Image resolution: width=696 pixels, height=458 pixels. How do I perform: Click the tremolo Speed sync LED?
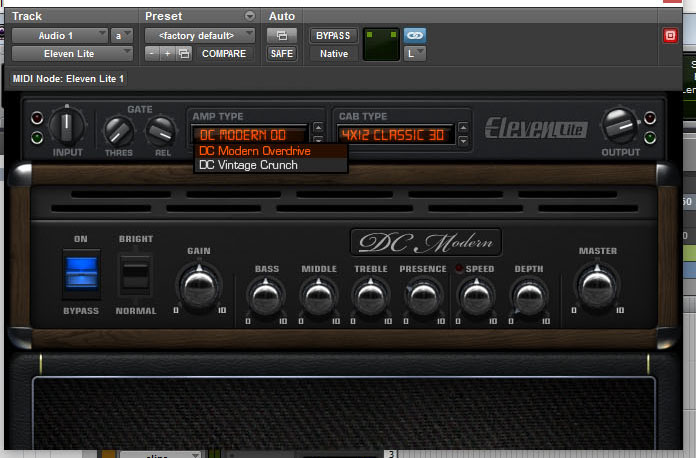459,268
